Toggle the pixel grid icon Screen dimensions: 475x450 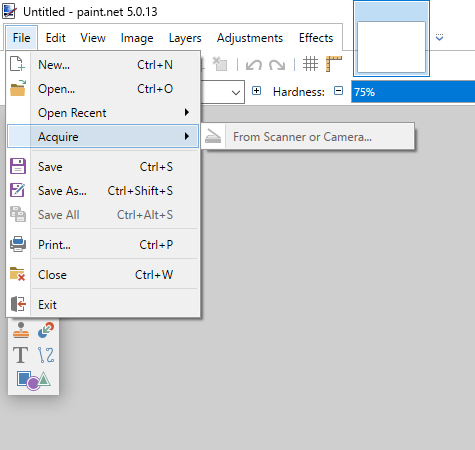coord(310,64)
